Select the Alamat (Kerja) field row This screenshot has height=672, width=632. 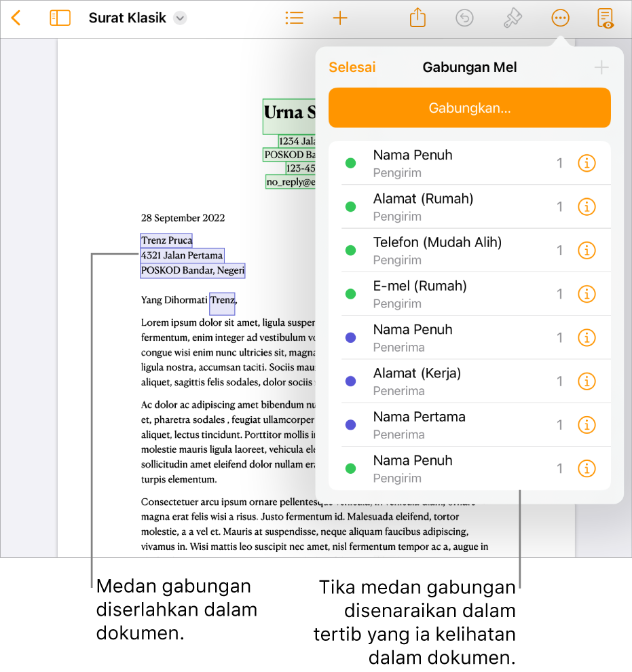coord(470,381)
